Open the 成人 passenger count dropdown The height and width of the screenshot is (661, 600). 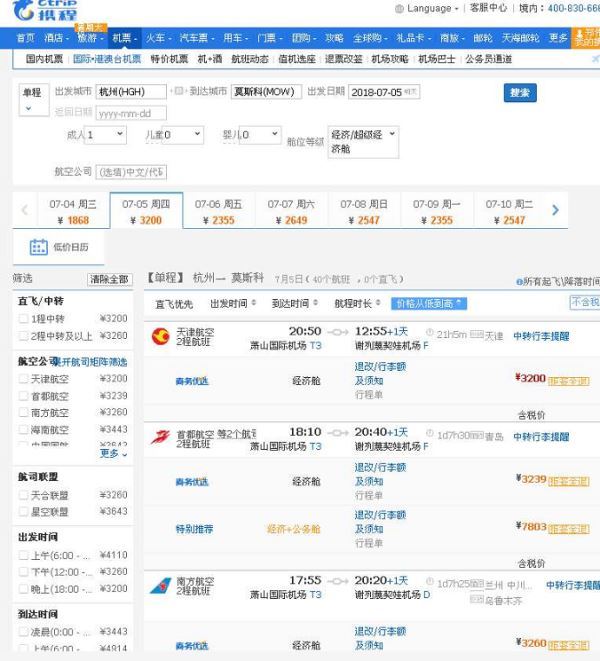coord(106,134)
